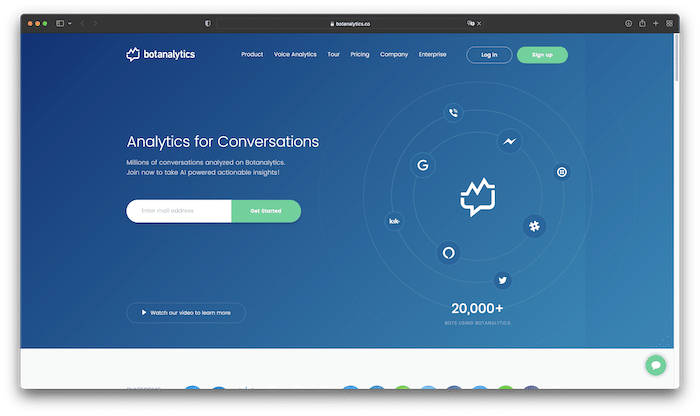Select the Kik icon in orbit
The width and height of the screenshot is (700, 416).
394,221
